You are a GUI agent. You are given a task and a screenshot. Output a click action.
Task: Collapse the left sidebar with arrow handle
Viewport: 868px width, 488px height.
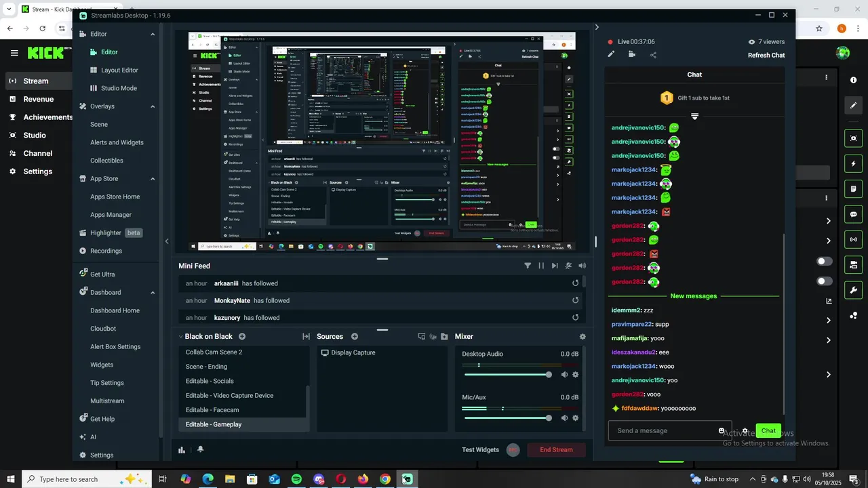click(167, 241)
